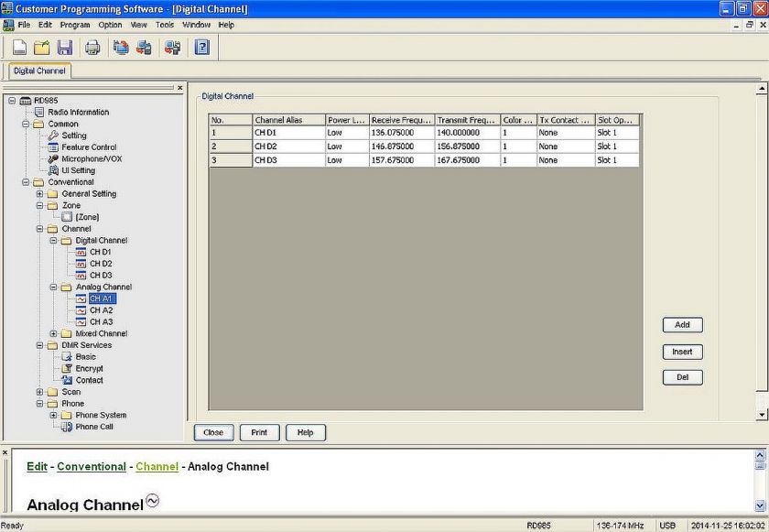Click the question mark Help toolbar icon

201,47
